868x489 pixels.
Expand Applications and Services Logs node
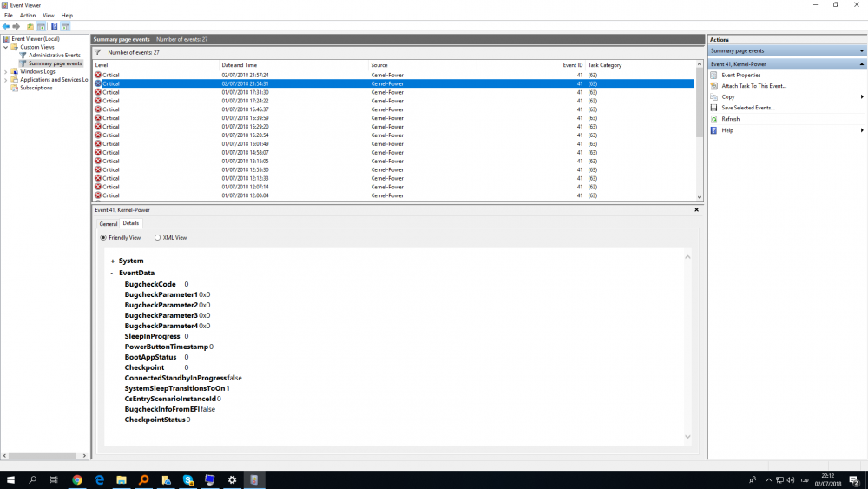pyautogui.click(x=6, y=80)
